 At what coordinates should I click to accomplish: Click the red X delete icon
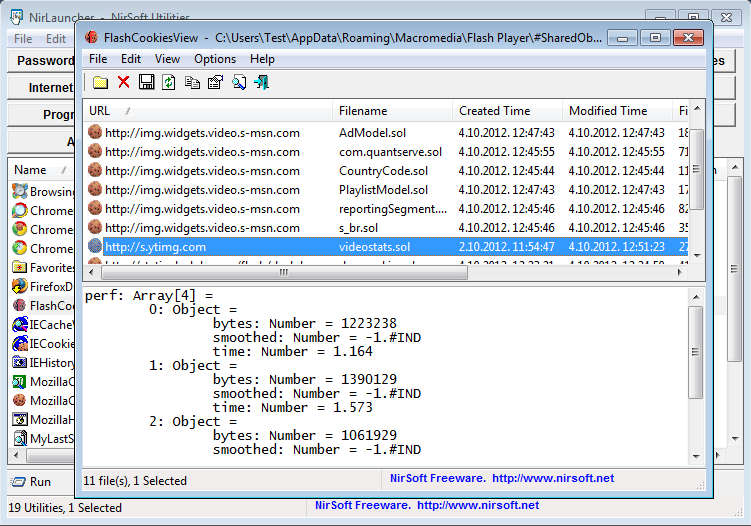(x=123, y=82)
